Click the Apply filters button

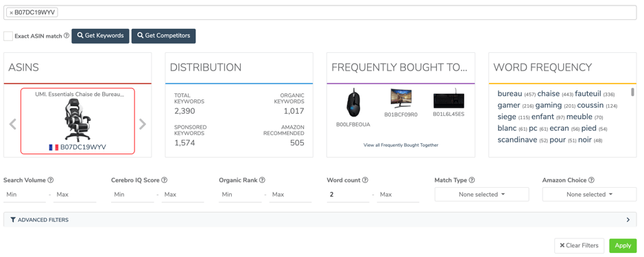[623, 245]
